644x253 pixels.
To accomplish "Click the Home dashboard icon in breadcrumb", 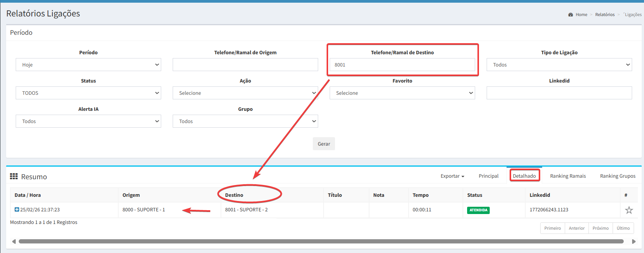I will pos(570,15).
